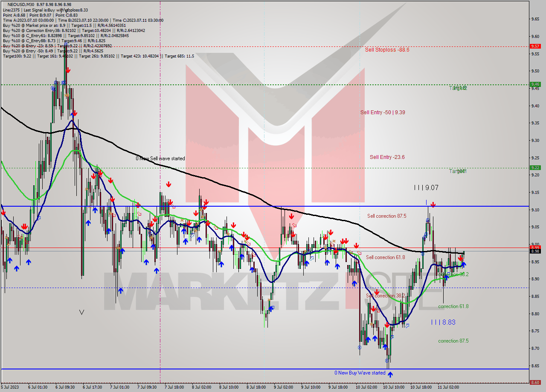The width and height of the screenshot is (546, 392).
Task: Select the 'I I I 8.83' wave label
Action: coord(443,323)
